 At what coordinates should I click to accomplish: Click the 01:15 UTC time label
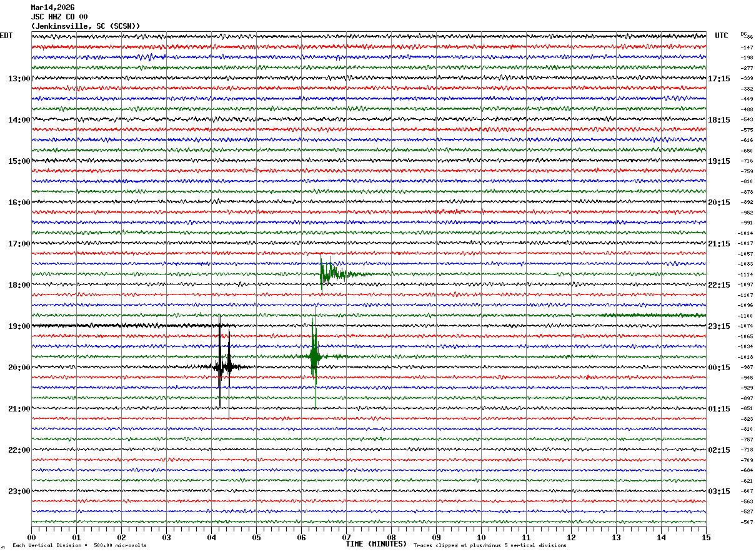coord(719,409)
